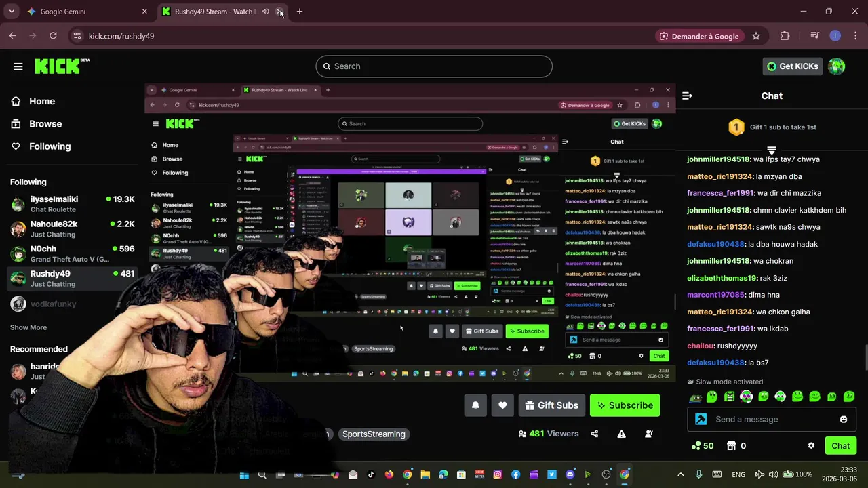
Task: Click the Get KICKs button
Action: 792,66
